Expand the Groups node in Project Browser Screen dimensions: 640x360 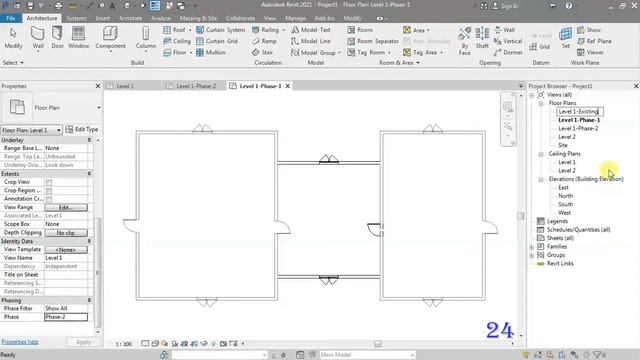click(x=532, y=256)
